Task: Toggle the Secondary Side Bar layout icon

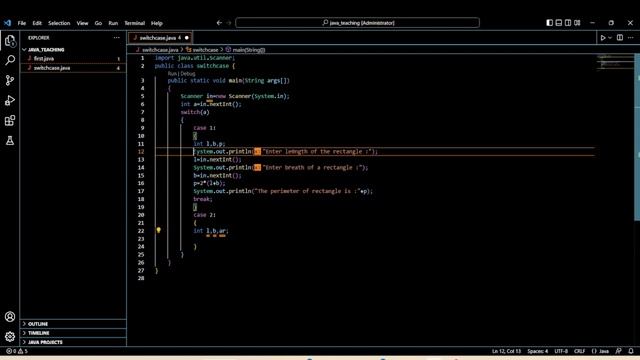Action: (568, 23)
